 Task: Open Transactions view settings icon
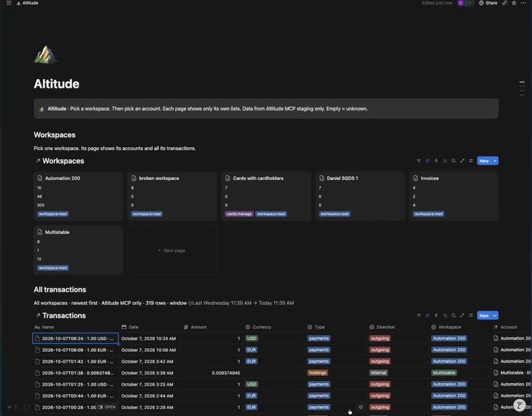click(471, 315)
